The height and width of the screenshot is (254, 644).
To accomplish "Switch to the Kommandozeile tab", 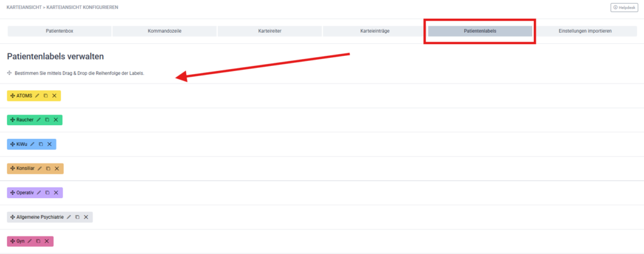I will tap(164, 31).
